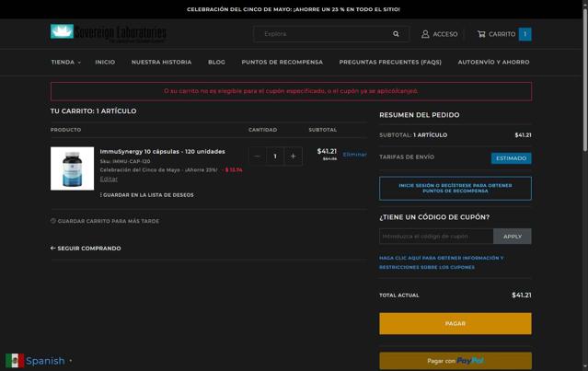
Task: Click the clock icon before Guardar carrito
Action: pyautogui.click(x=53, y=221)
